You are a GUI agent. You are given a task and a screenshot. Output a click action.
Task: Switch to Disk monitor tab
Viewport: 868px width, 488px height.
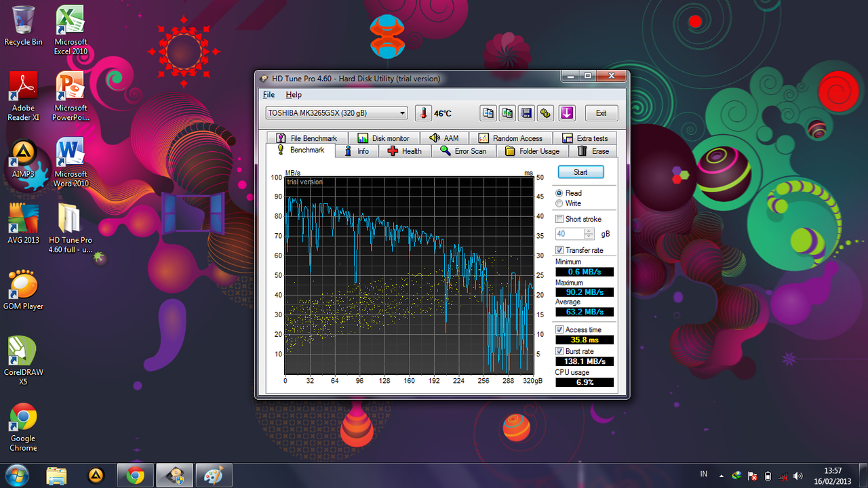[x=384, y=138]
